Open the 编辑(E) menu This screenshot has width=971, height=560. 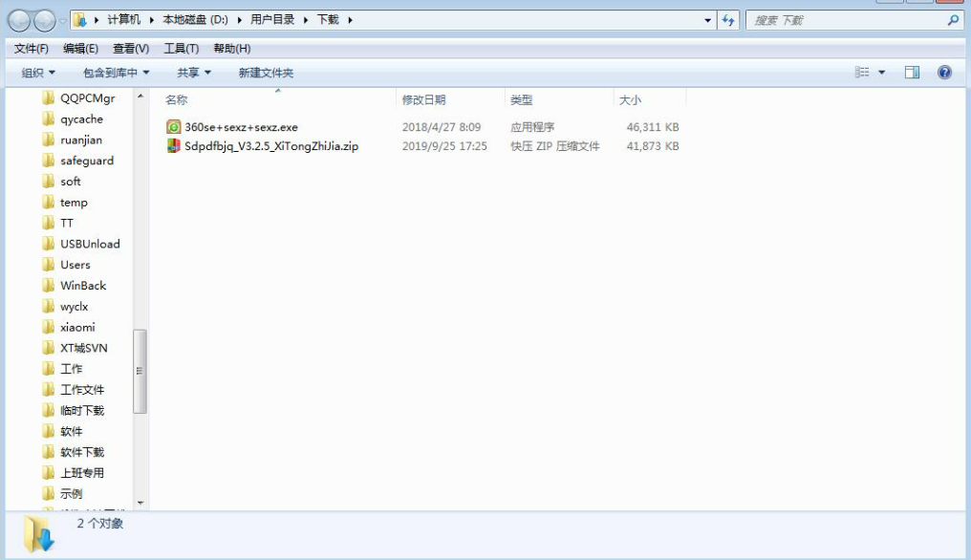80,49
